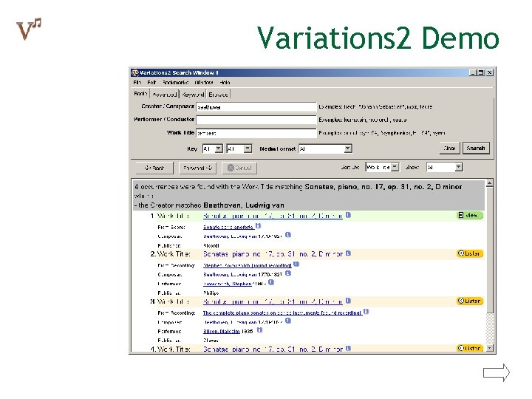The height and width of the screenshot is (399, 532).
Task: Open the Help menu
Action: [x=225, y=83]
